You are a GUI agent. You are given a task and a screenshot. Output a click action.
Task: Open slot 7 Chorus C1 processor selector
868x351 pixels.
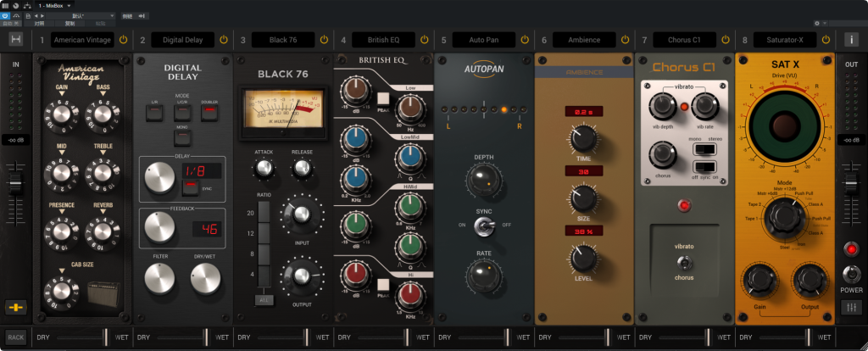(684, 40)
